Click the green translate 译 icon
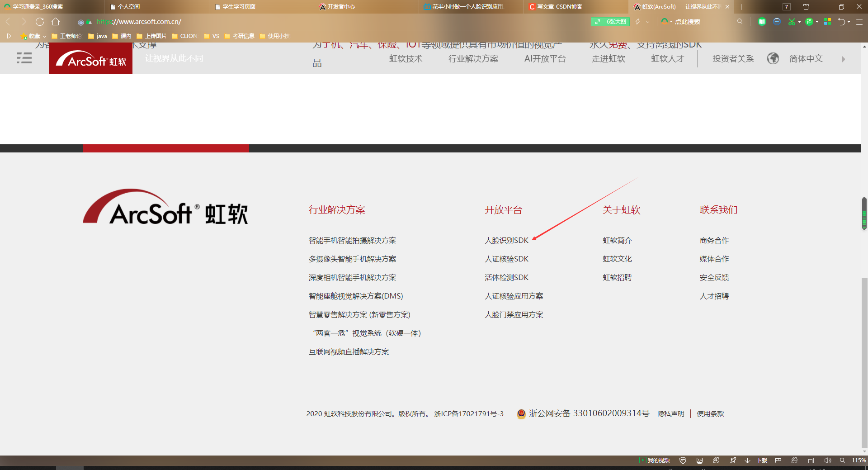The height and width of the screenshot is (470, 868). pyautogui.click(x=809, y=22)
